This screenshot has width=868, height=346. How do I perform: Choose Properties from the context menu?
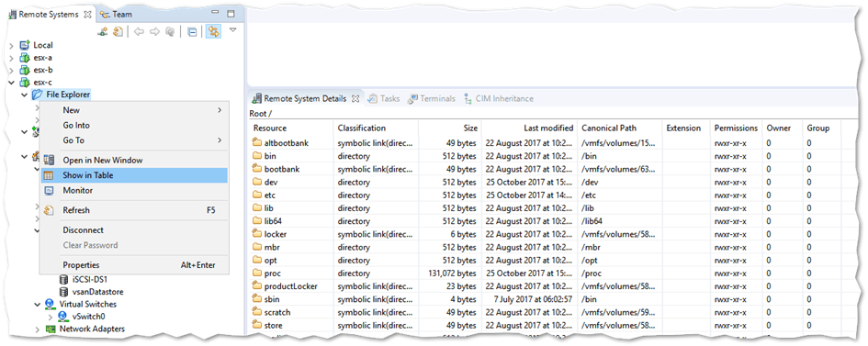pos(133,264)
